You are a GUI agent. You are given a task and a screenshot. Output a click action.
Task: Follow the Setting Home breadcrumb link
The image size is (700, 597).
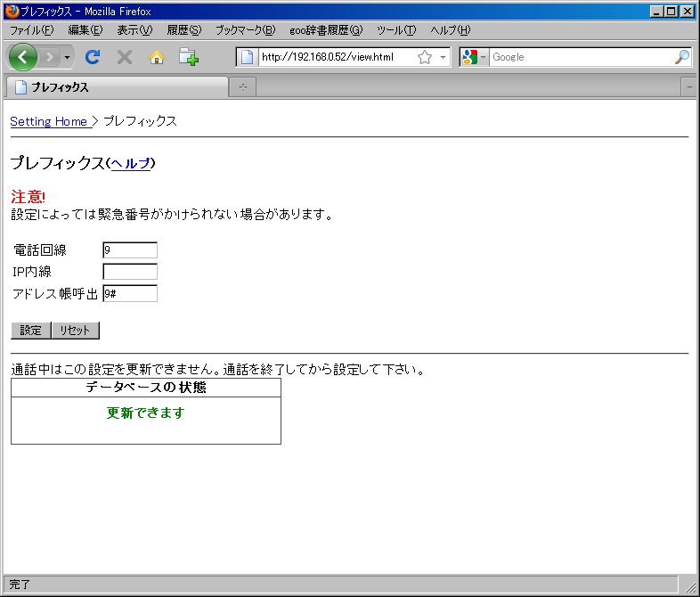tap(49, 121)
